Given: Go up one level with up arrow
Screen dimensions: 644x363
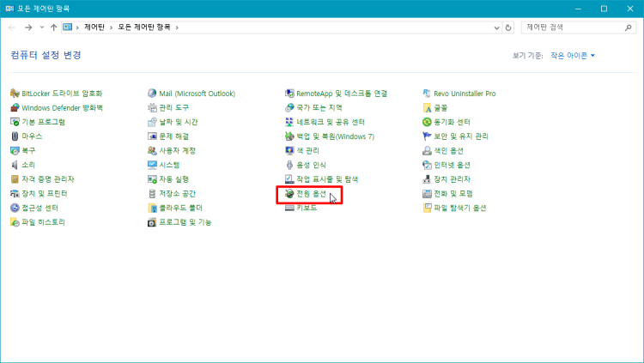Looking at the screenshot, I should (54, 27).
